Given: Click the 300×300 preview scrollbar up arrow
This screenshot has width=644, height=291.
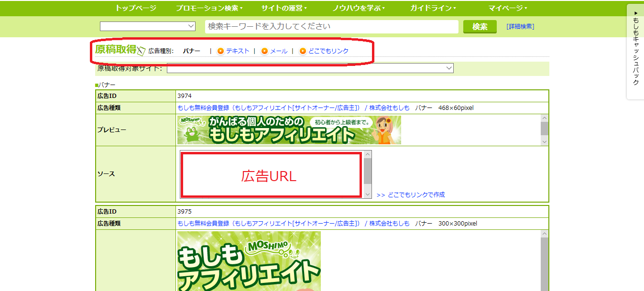Looking at the screenshot, I should pyautogui.click(x=545, y=234).
